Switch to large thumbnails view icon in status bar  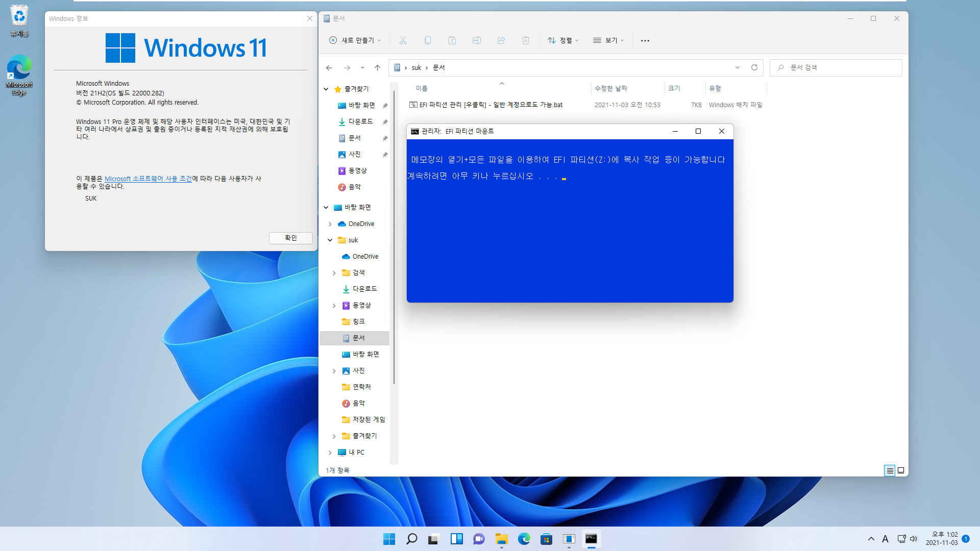901,470
